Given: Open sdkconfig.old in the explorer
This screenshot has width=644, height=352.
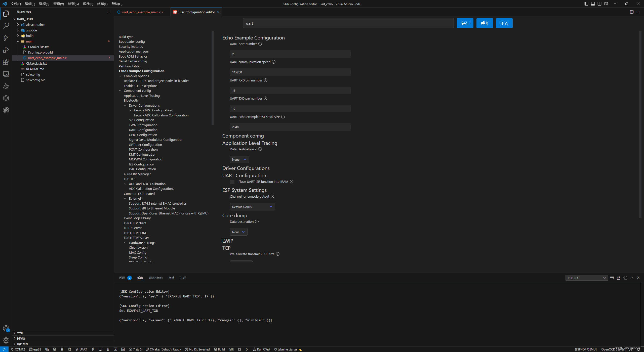Looking at the screenshot, I should [36, 80].
